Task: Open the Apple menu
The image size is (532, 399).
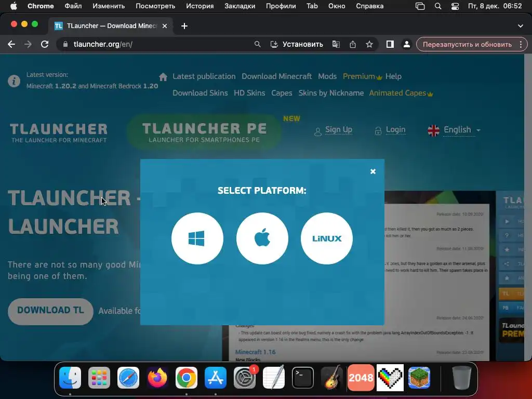Action: [14, 6]
